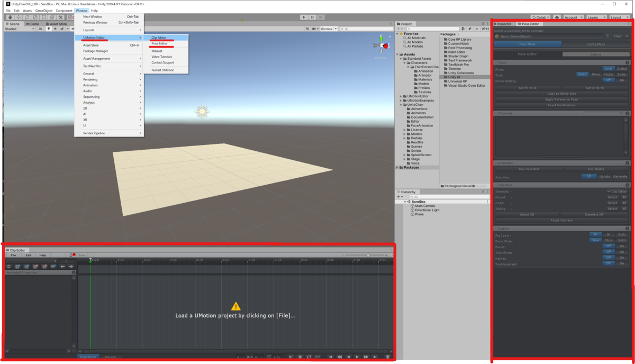
Task: Click the Step button in Unity toolbar
Action: (321, 17)
